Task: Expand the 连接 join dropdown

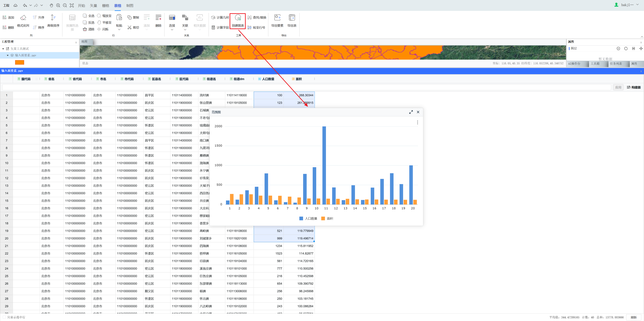Action: [172, 30]
